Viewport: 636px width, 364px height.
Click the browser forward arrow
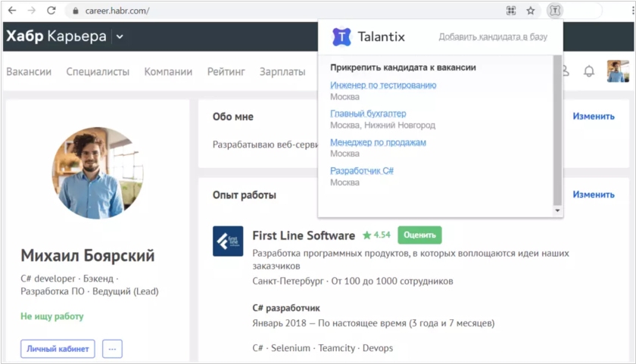tap(32, 11)
